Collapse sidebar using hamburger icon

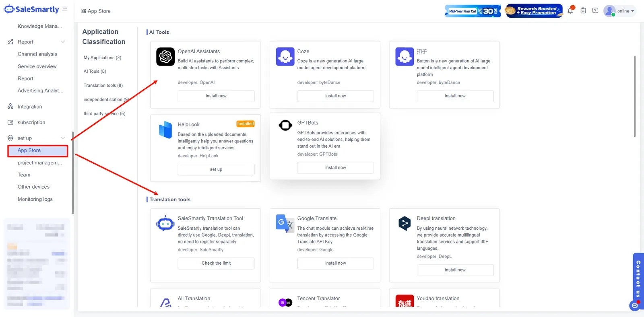[x=65, y=8]
